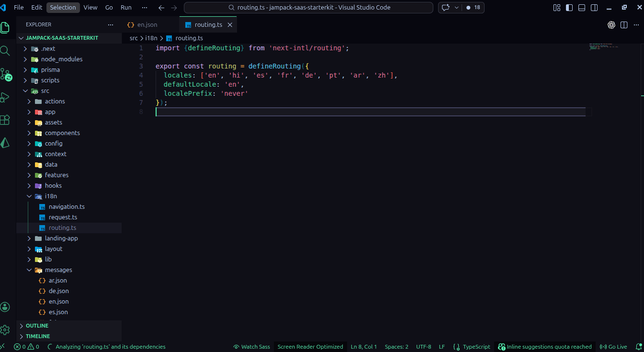Screen dimensions: 644x352
Task: Open the Manage gear icon
Action: (x=5, y=330)
